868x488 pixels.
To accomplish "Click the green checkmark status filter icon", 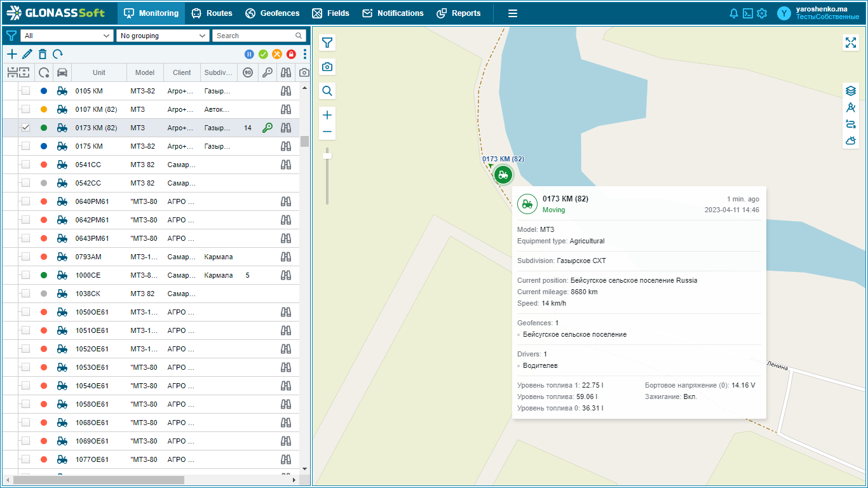I will (263, 55).
